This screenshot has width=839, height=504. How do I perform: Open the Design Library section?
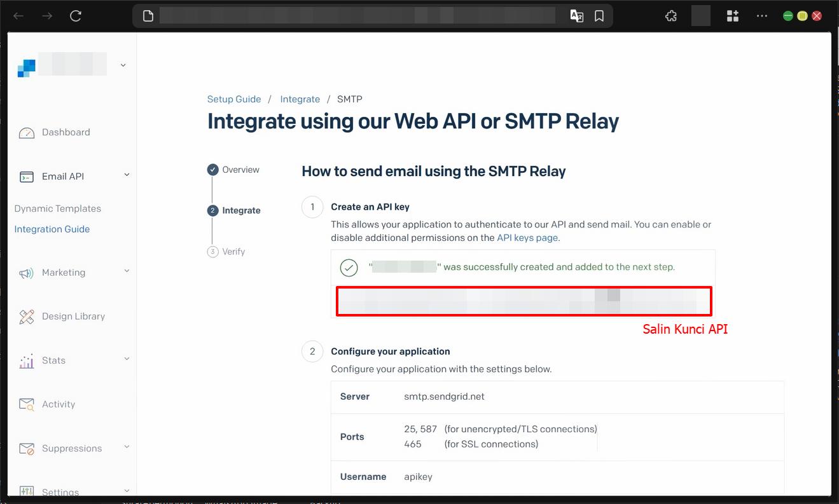26,316
